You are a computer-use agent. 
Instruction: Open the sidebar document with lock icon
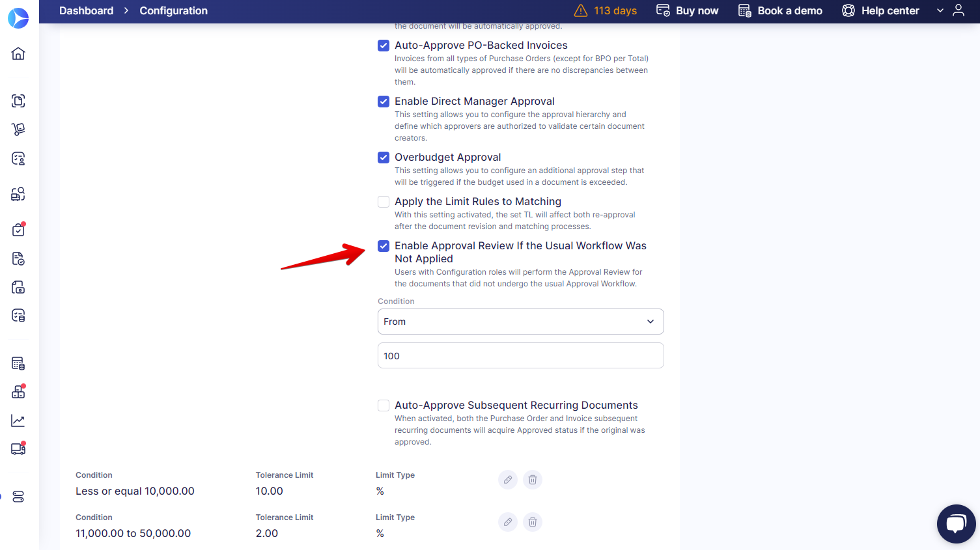point(18,287)
